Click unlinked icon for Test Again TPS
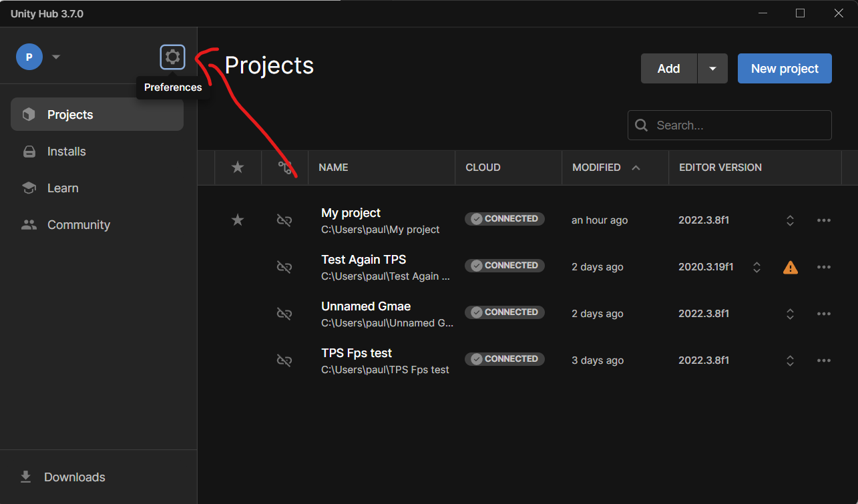Viewport: 858px width, 504px height. pyautogui.click(x=284, y=267)
